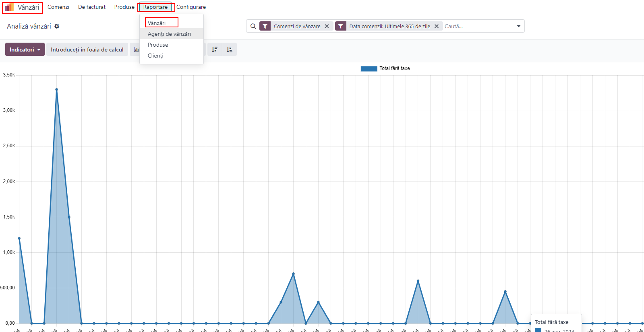Click the Analiză vânzări title

(x=29, y=26)
